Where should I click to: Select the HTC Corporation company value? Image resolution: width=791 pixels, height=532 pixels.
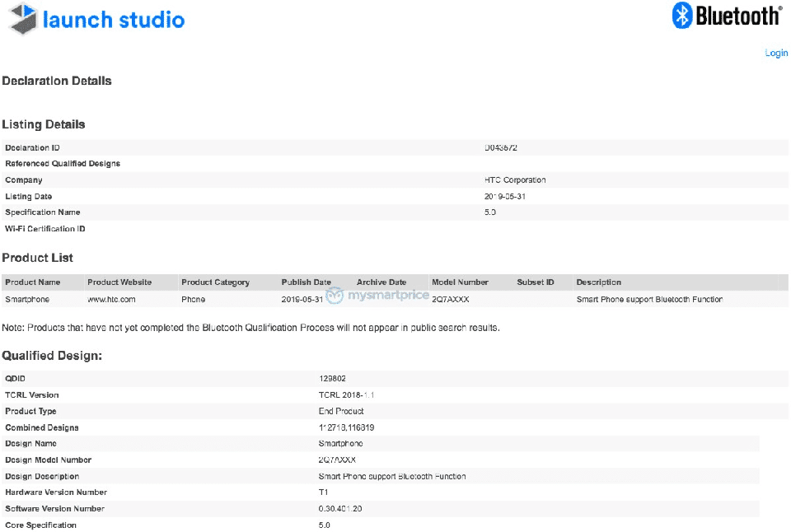(x=515, y=180)
